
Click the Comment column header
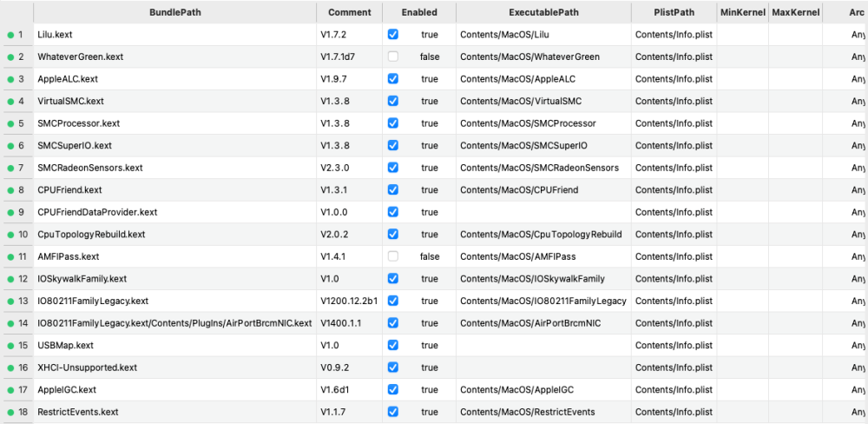click(349, 12)
